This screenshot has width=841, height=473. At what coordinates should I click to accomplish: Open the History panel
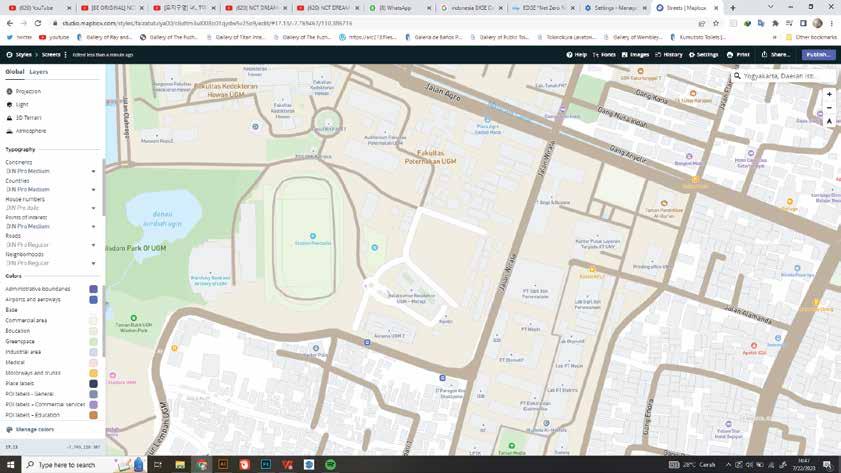tap(669, 55)
